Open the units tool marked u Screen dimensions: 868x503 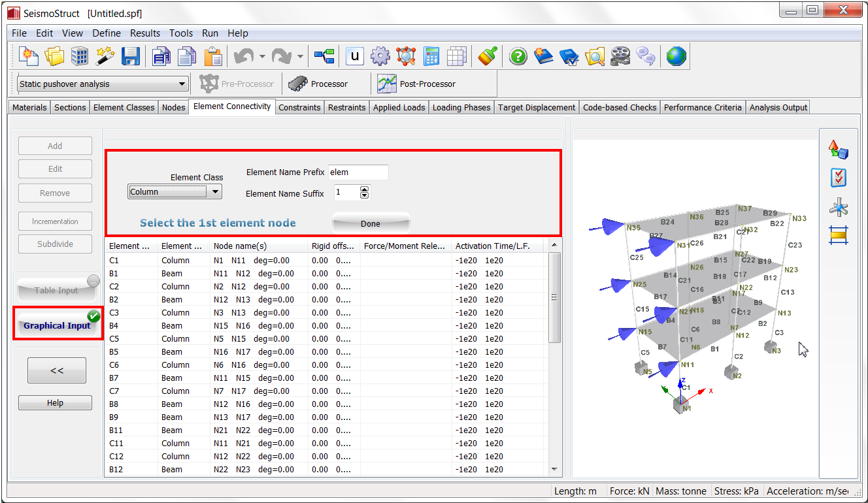(x=354, y=56)
